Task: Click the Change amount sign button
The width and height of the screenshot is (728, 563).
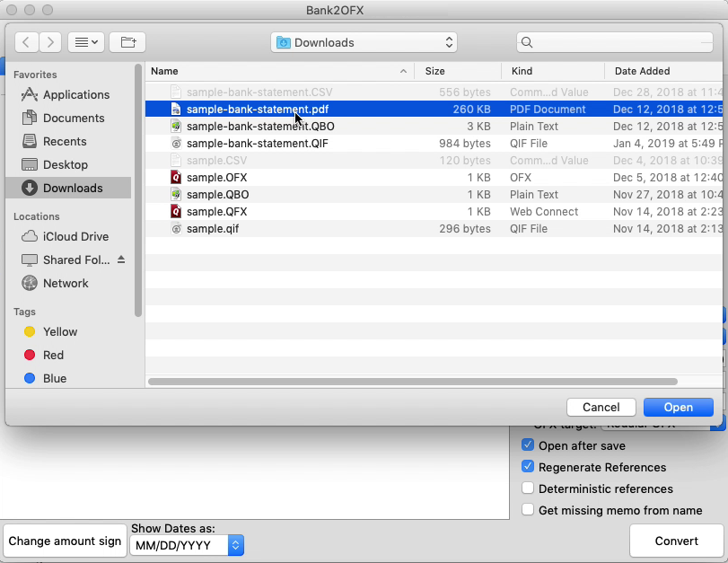Action: tap(65, 541)
